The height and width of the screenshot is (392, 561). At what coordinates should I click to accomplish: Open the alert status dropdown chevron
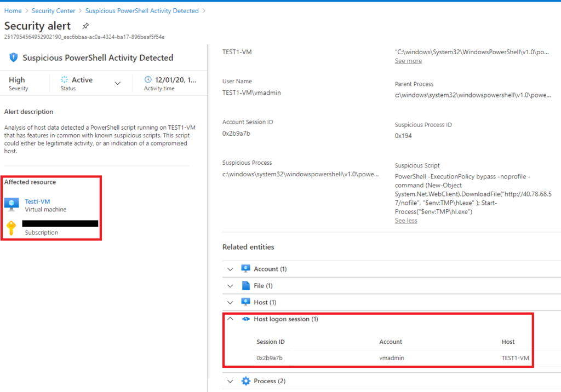(117, 83)
